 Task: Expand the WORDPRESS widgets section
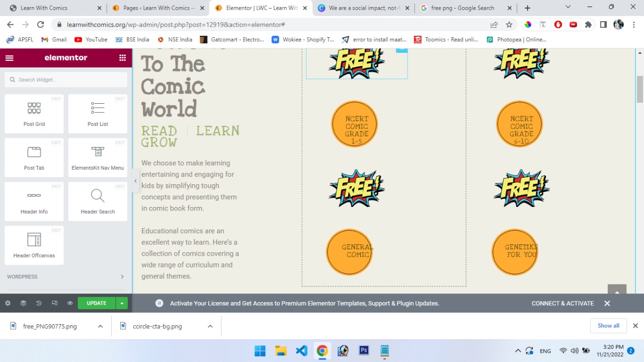(x=66, y=276)
